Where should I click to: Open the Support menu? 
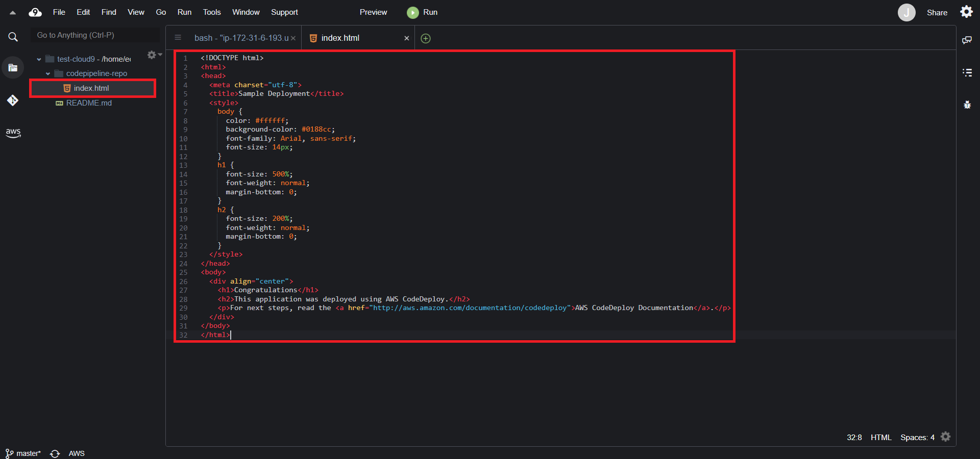[284, 12]
